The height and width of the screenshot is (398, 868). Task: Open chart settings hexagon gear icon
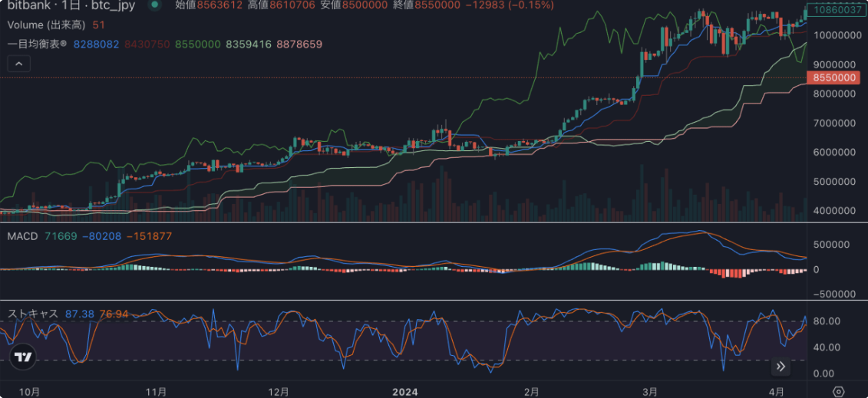coord(839,391)
